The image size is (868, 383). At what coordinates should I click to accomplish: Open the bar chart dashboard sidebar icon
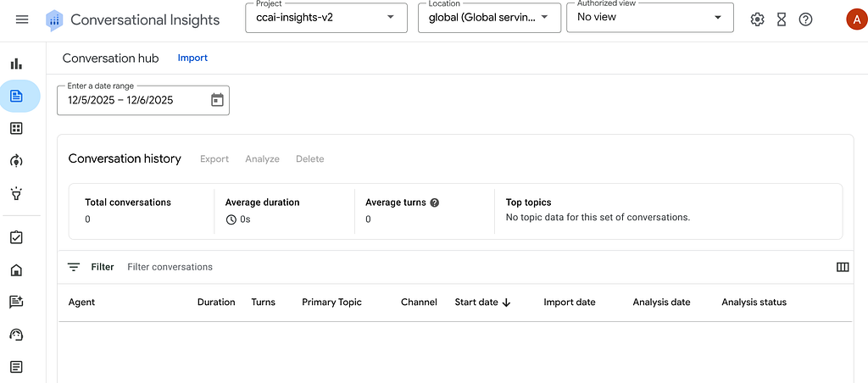tap(17, 64)
